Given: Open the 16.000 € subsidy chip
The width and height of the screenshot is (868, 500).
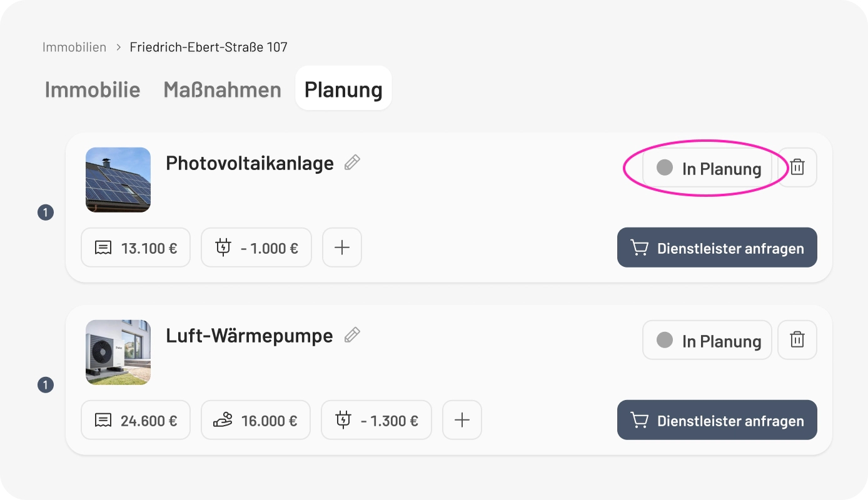Looking at the screenshot, I should tap(256, 420).
